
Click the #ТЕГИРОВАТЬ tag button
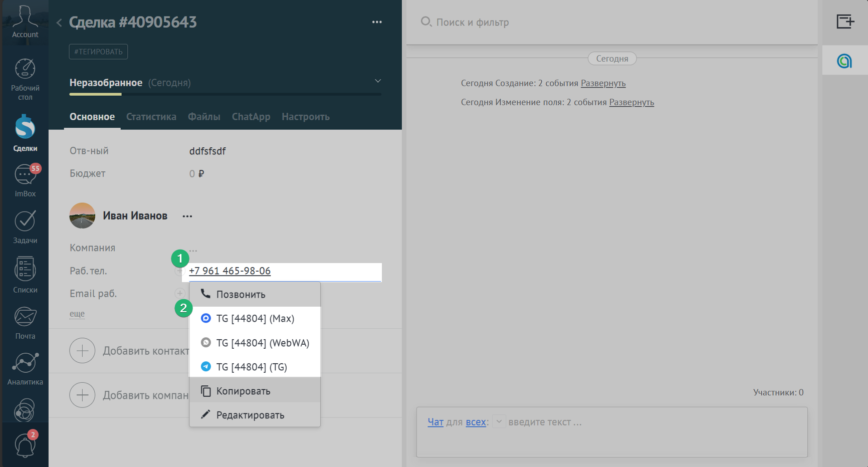(x=98, y=52)
